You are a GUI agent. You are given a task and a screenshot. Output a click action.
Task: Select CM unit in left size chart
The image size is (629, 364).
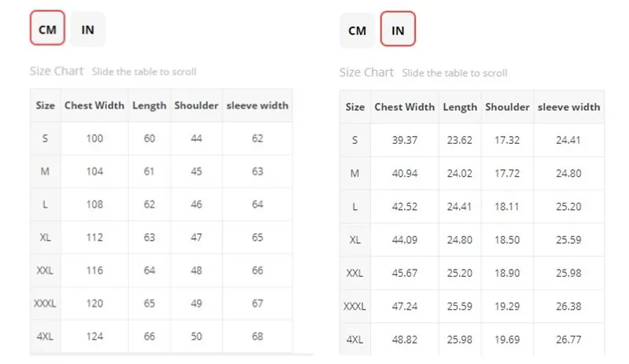[x=47, y=28]
